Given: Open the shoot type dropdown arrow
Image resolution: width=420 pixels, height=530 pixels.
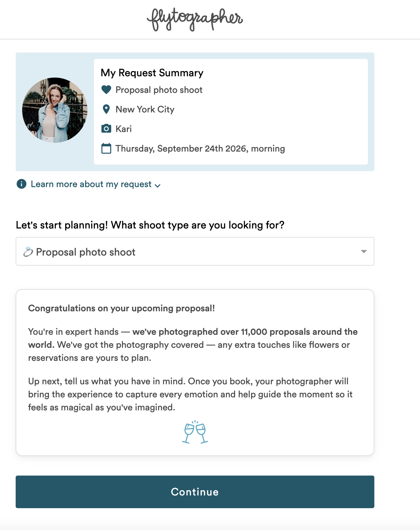Looking at the screenshot, I should (x=364, y=252).
